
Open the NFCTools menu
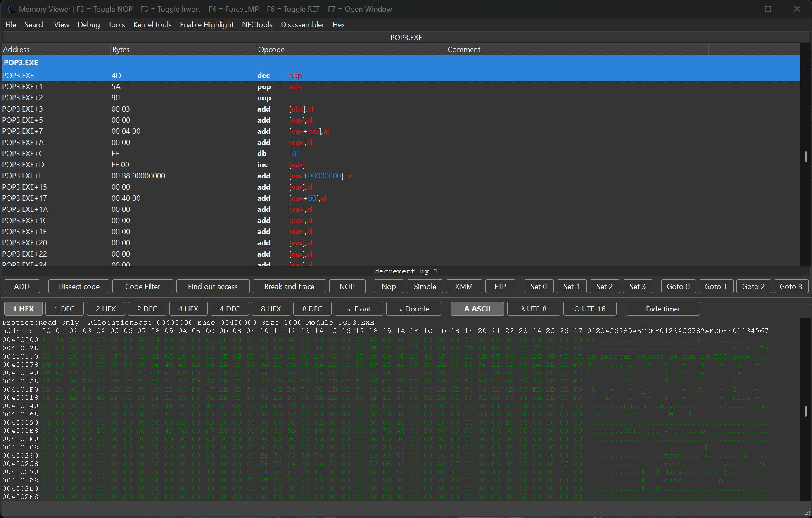tap(257, 25)
